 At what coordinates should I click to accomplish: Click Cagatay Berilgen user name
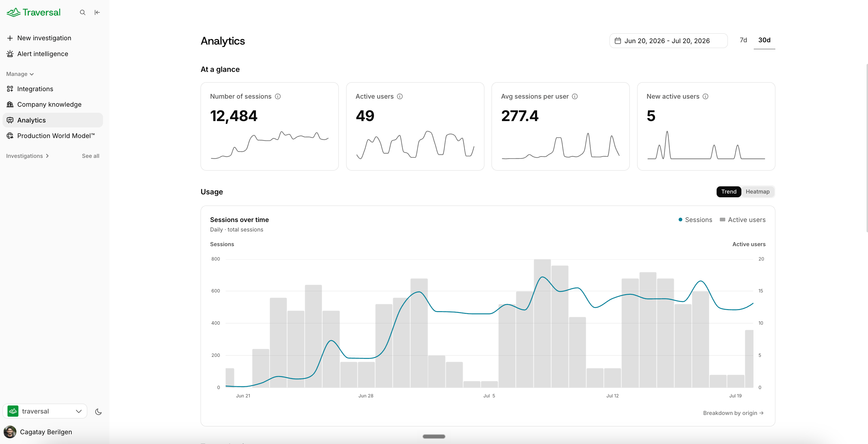coord(46,432)
